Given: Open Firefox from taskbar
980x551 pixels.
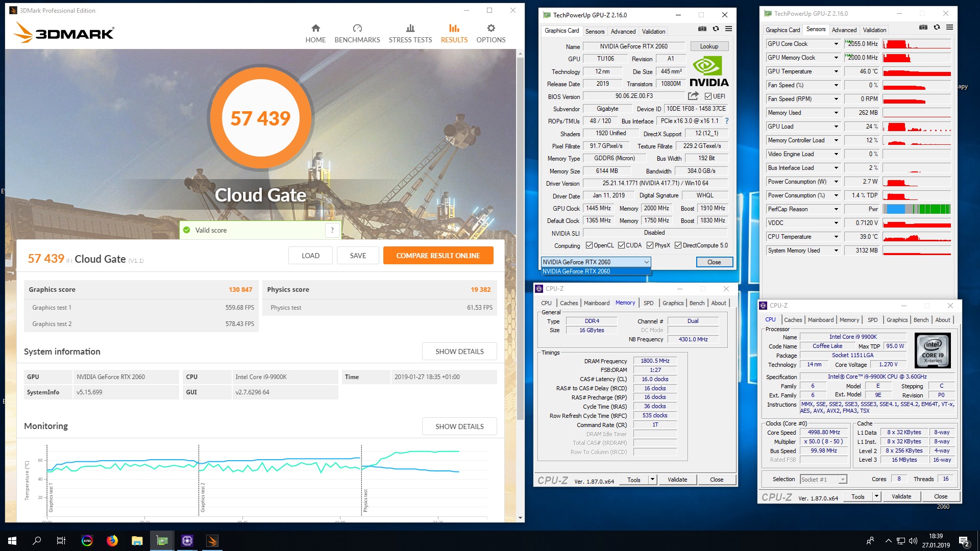Looking at the screenshot, I should (x=112, y=540).
